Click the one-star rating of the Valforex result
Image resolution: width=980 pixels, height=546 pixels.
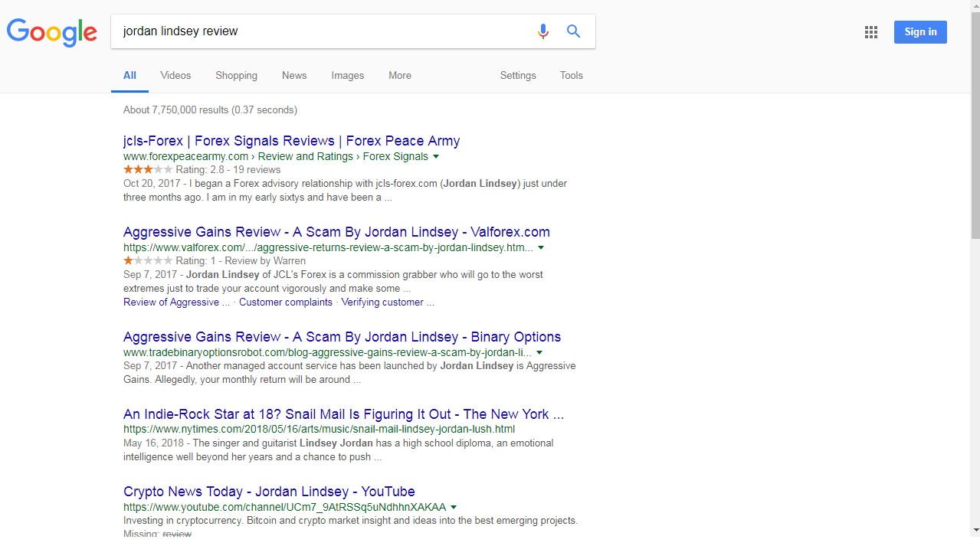click(148, 260)
